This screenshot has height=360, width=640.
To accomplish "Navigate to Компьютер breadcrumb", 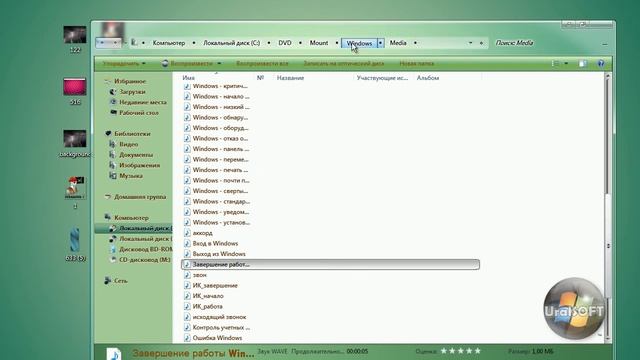I will pyautogui.click(x=169, y=43).
